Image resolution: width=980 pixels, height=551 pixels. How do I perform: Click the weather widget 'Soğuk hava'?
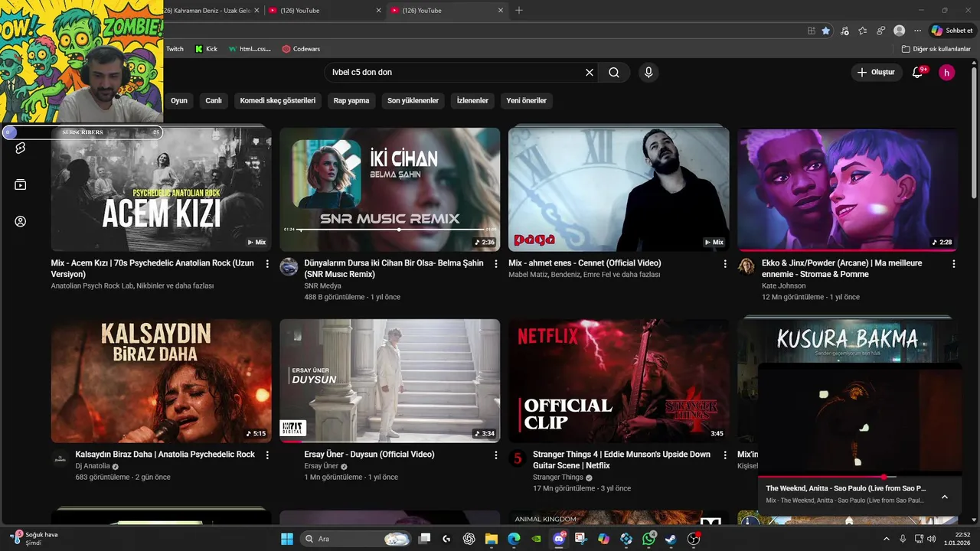click(34, 539)
